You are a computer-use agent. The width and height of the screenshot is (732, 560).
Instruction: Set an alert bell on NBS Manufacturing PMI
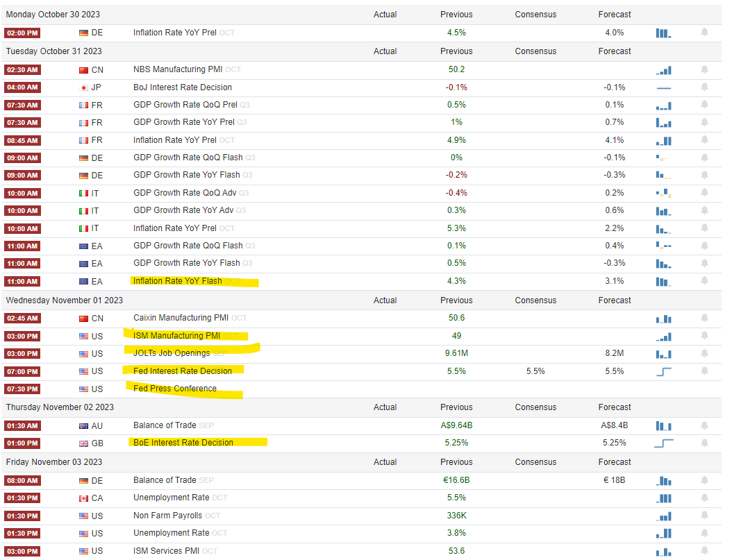click(x=704, y=69)
